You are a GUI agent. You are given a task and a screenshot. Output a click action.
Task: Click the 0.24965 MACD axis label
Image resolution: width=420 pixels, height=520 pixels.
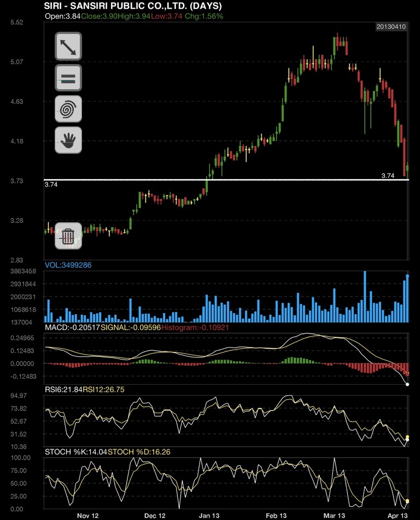(x=22, y=338)
